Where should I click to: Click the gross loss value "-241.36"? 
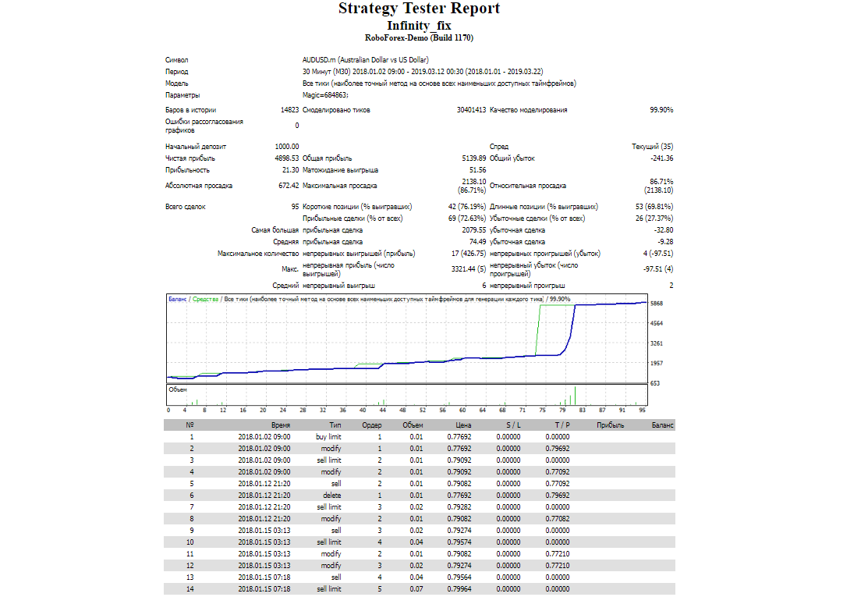pyautogui.click(x=661, y=158)
